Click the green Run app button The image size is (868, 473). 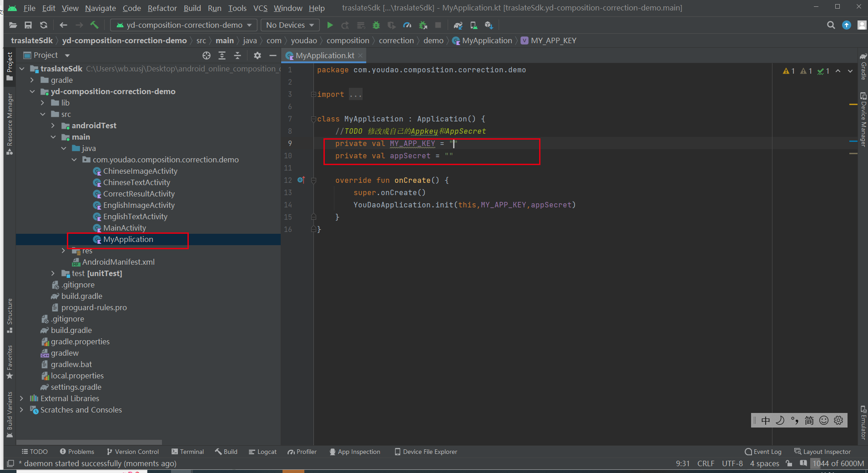330,25
